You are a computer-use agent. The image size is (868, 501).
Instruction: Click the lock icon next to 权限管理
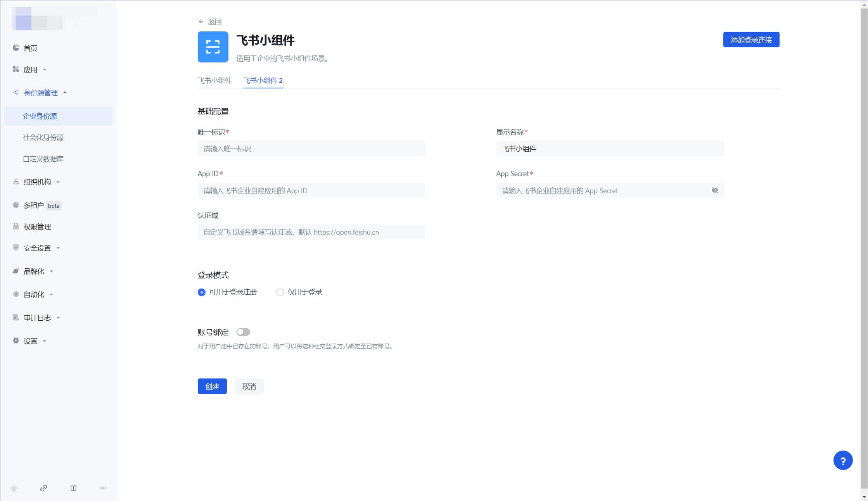click(x=16, y=226)
